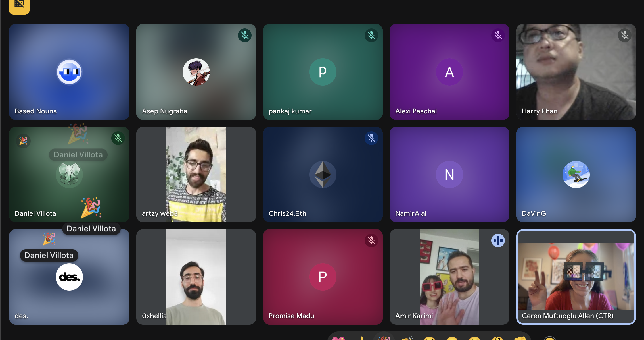The height and width of the screenshot is (340, 644).
Task: Click NamirA ai's letter N avatar
Action: [x=449, y=175]
